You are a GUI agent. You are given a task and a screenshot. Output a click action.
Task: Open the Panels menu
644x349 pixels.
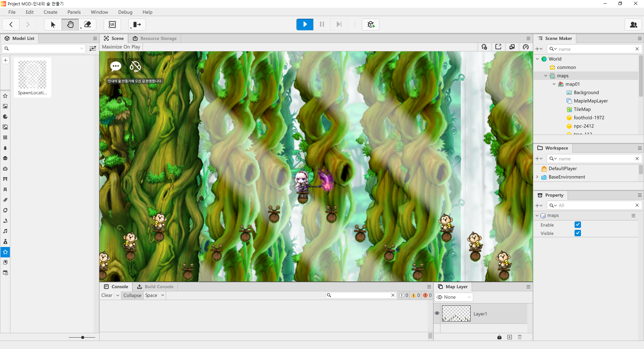pos(74,12)
